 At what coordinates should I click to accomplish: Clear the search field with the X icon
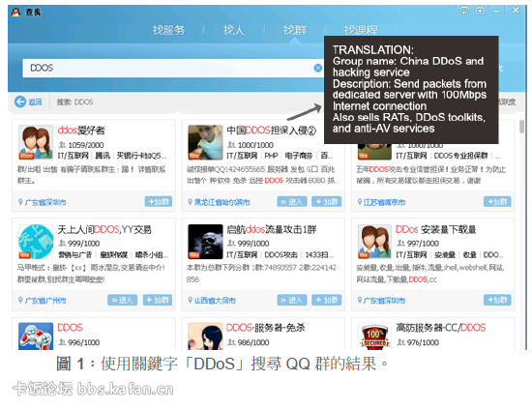(317, 68)
